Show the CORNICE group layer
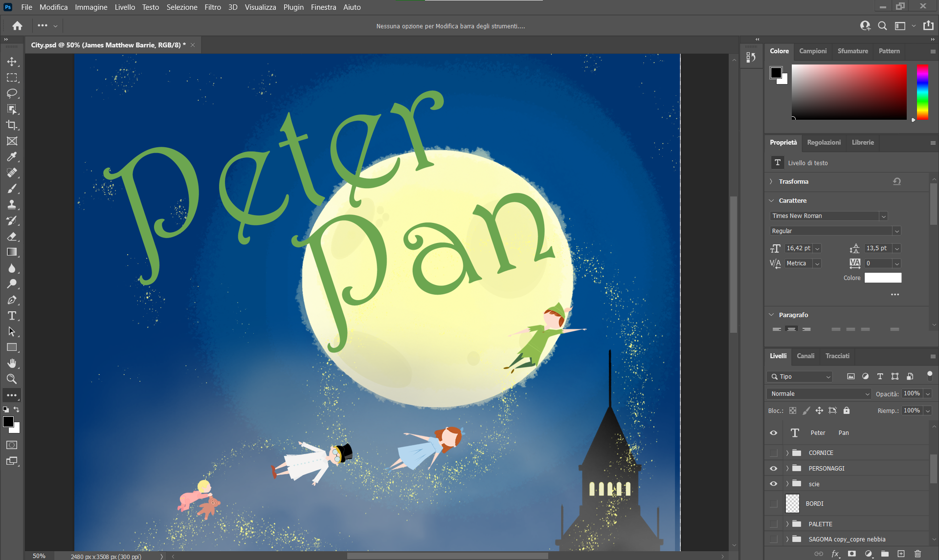Screen dimensions: 939x560 [773, 453]
